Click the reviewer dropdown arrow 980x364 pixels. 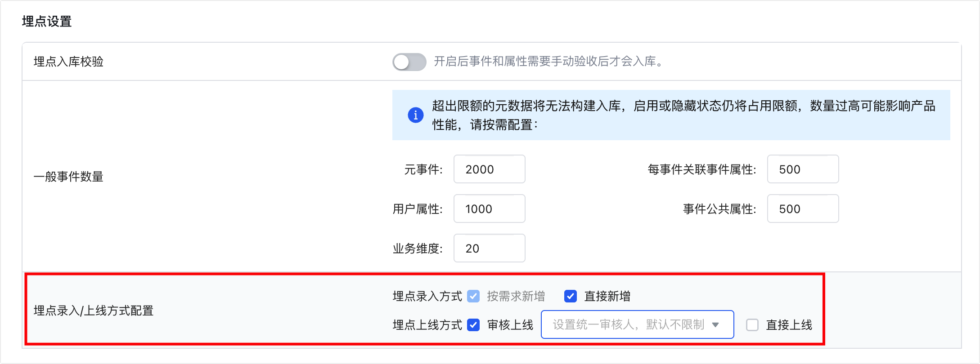click(715, 325)
